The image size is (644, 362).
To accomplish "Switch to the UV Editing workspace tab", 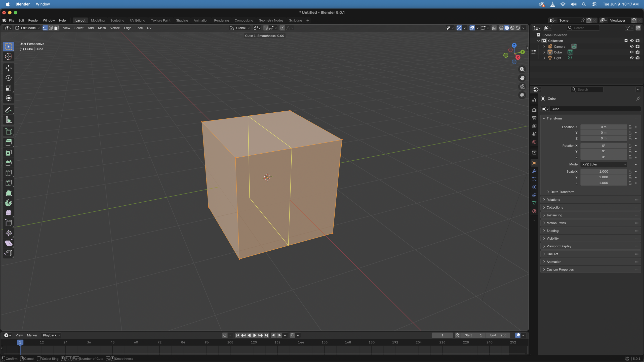I will pos(137,20).
